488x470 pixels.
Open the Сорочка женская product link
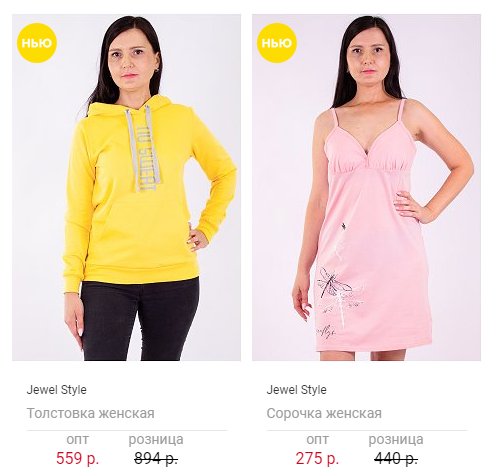(324, 413)
